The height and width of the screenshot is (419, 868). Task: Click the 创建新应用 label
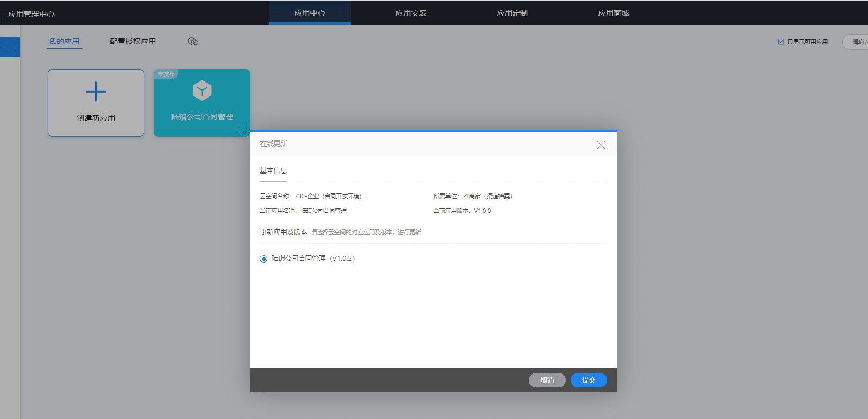(96, 118)
